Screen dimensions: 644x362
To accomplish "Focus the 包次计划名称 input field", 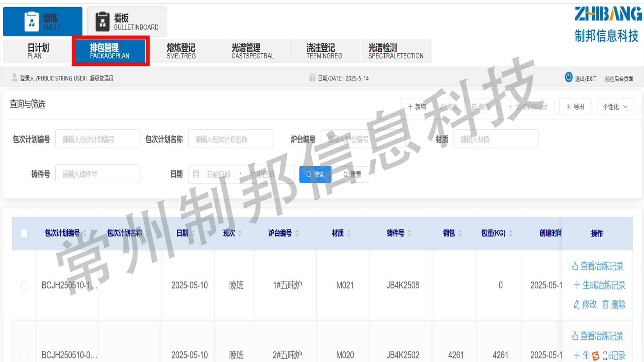I will coord(230,139).
